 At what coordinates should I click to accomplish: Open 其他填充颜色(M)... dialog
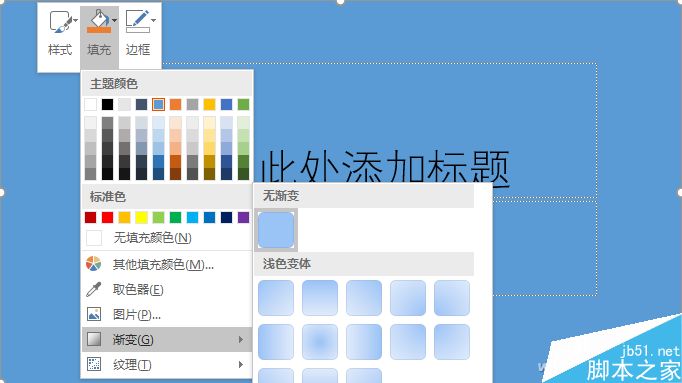coord(167,264)
